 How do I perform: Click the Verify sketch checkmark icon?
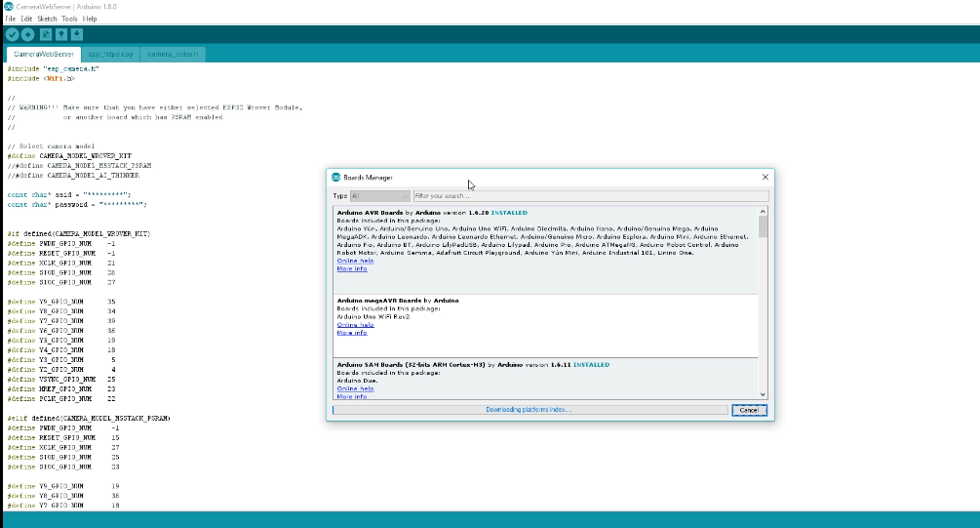pos(12,34)
